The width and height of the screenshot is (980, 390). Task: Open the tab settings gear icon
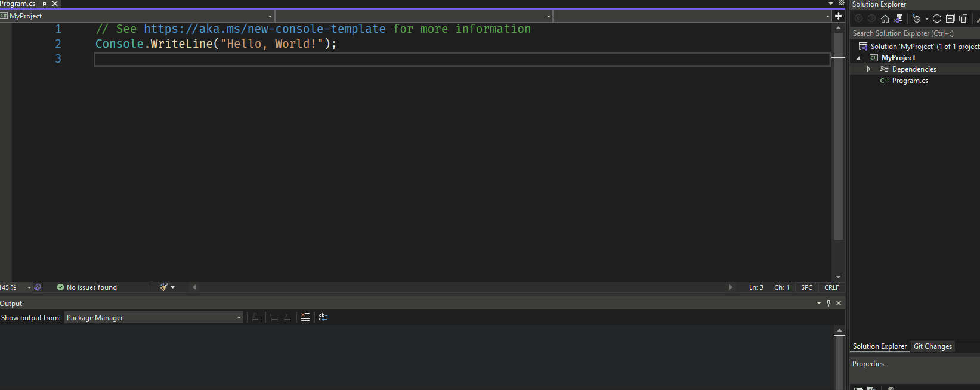842,3
